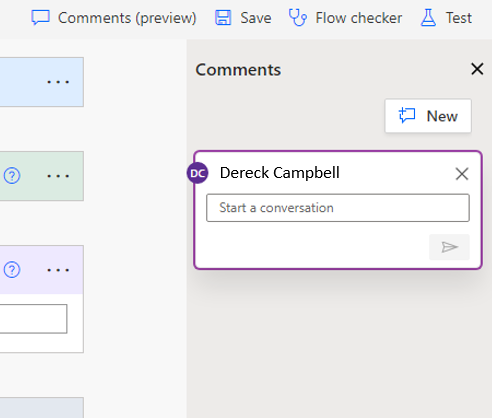Click the Dereck Campbell name

coord(280,173)
